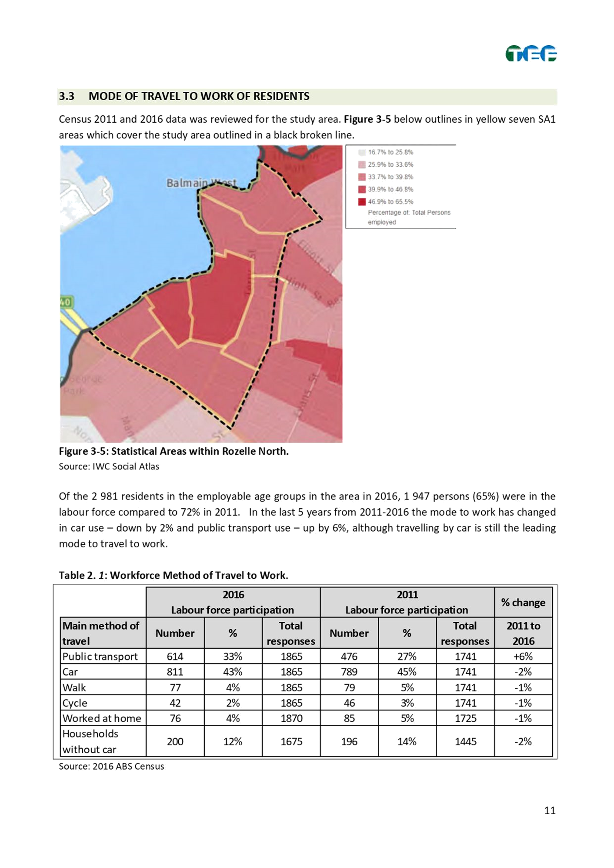Click the table title 'Workforce Method of Travel to Work'

(x=198, y=575)
